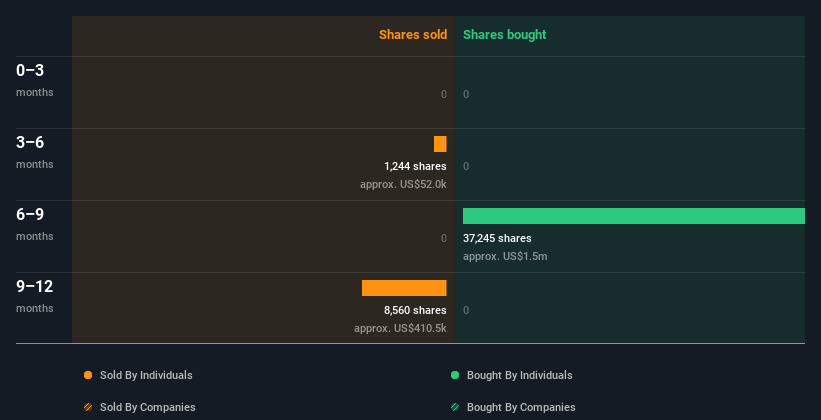Image resolution: width=821 pixels, height=420 pixels.
Task: Click the Shares bought column header
Action: click(x=505, y=35)
